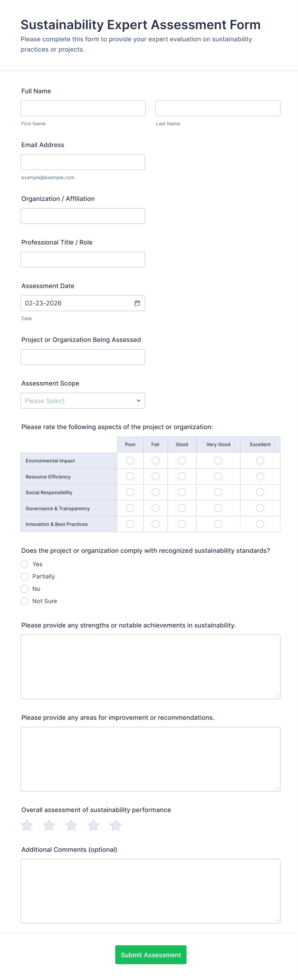Choose Yes for sustainability standards compliance
This screenshot has height=980, width=298.
coord(25,564)
